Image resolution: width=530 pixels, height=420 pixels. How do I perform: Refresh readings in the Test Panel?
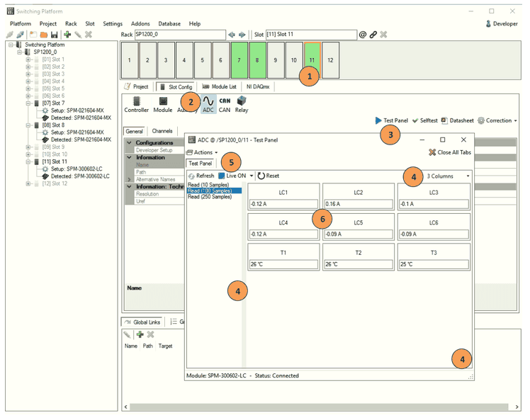[x=201, y=176]
